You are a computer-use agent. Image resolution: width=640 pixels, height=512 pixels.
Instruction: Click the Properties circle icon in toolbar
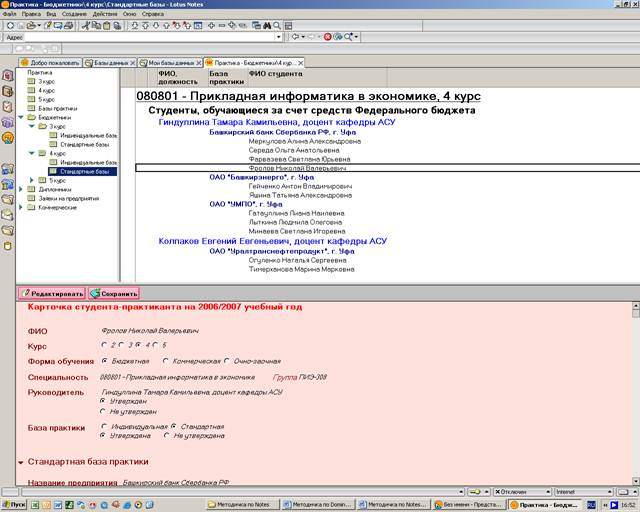pyautogui.click(x=11, y=25)
